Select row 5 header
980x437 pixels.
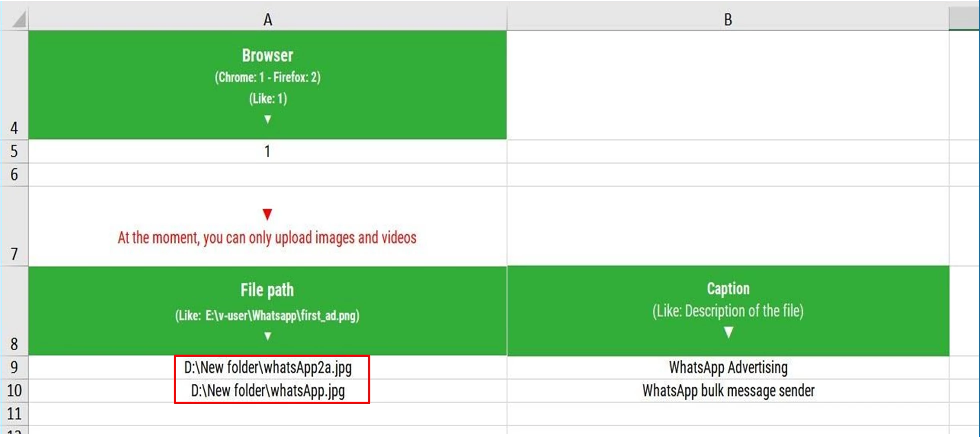14,151
